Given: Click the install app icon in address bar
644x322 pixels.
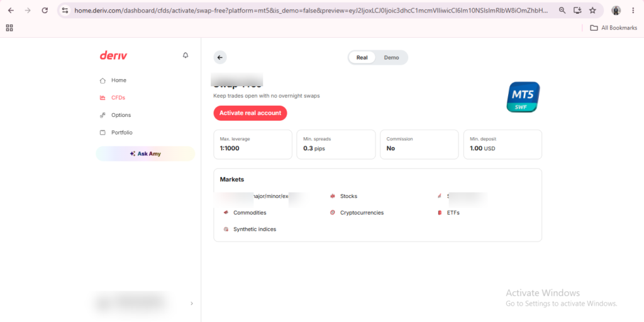Looking at the screenshot, I should click(577, 11).
